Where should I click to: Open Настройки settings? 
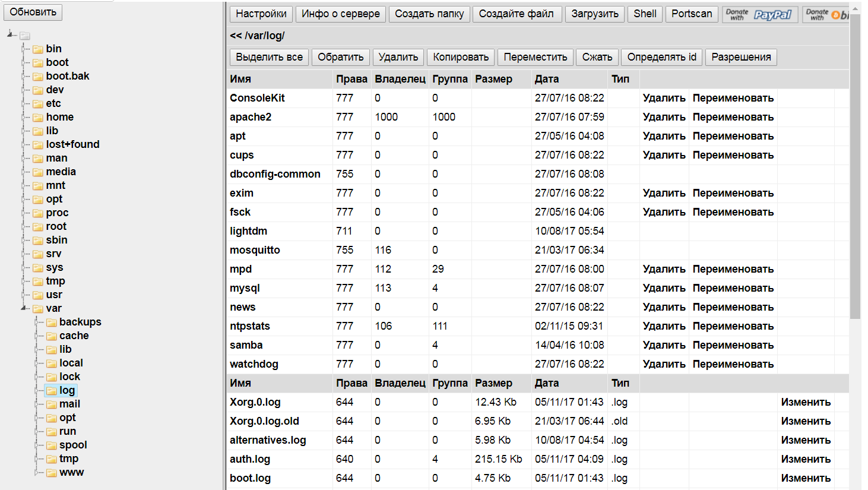(x=261, y=14)
